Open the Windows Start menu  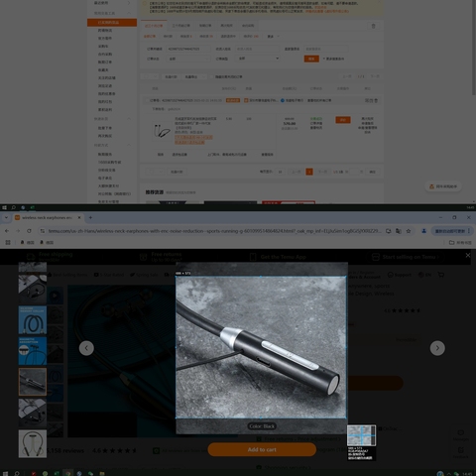tap(5, 473)
